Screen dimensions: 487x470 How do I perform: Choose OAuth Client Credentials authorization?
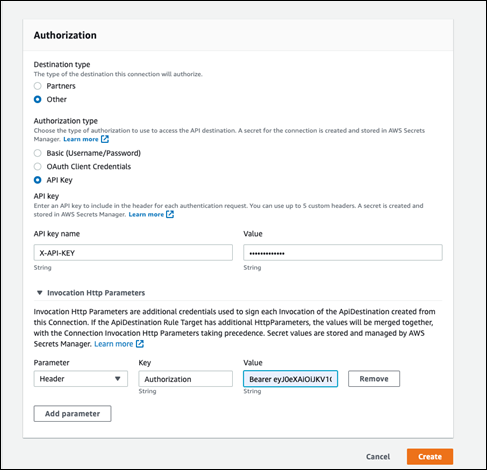[x=38, y=166]
